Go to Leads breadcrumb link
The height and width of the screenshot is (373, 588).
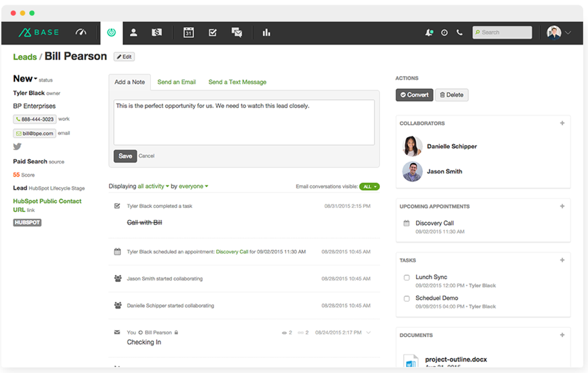tap(24, 57)
